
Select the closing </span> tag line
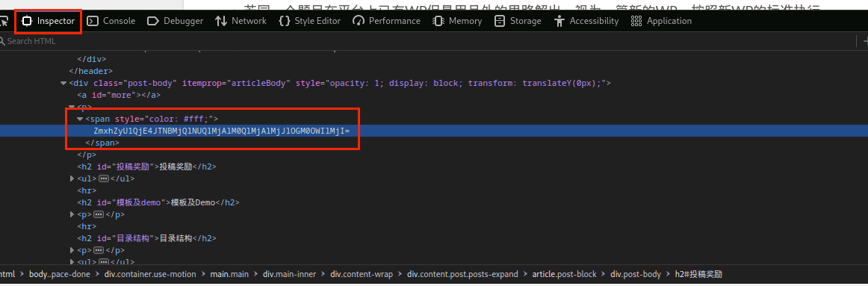(x=103, y=143)
